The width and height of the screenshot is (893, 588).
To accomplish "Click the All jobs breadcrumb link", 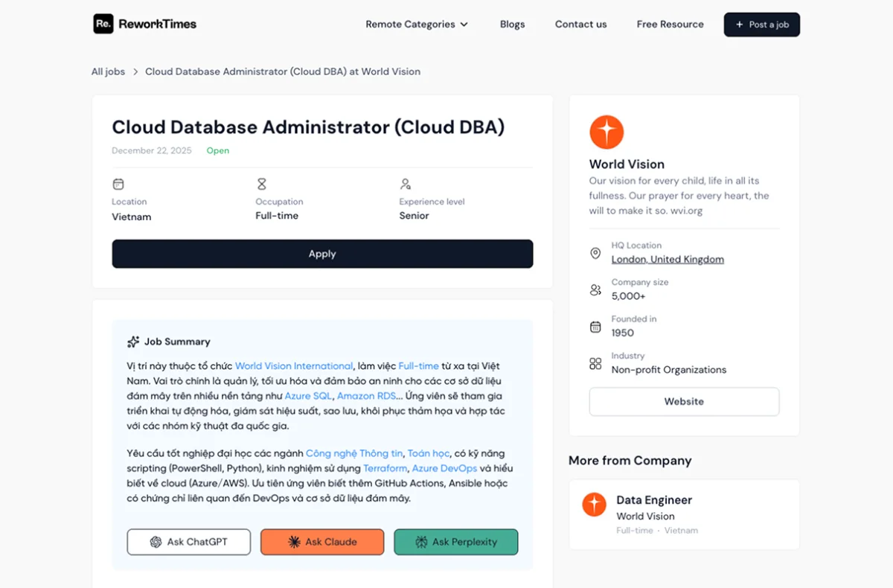I will tap(108, 71).
